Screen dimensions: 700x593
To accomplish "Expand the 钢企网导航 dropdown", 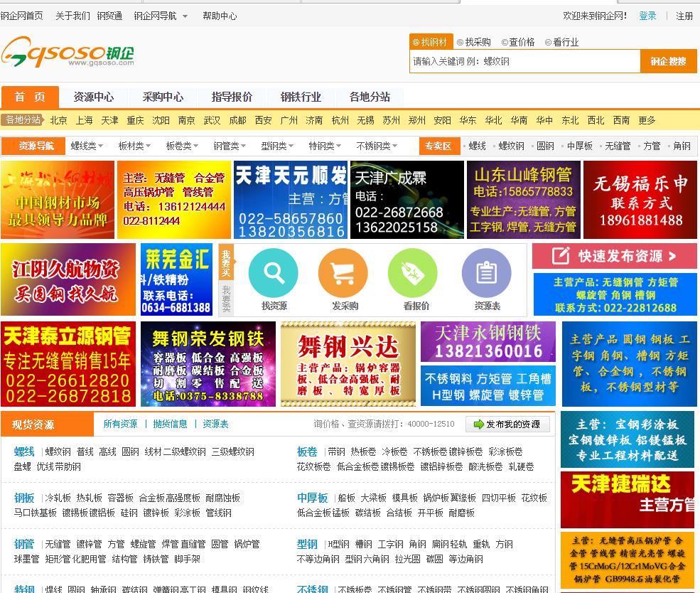I will pos(161,16).
